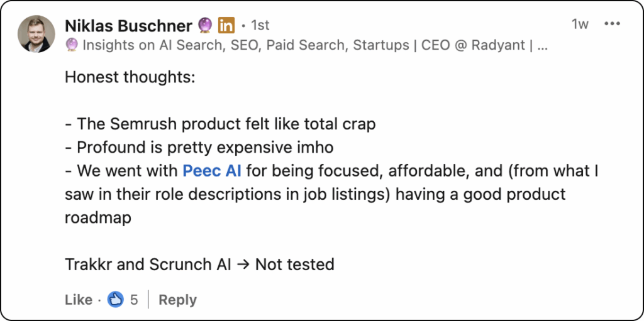Screen dimensions: 644x321
Task: Click the Semrush product felt like line
Action: (220, 124)
